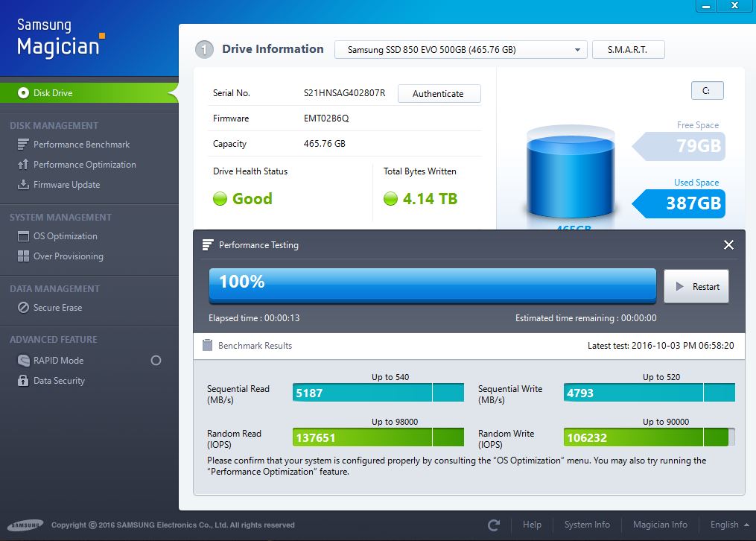Click the Data Security lock icon
756x541 pixels.
tap(22, 381)
